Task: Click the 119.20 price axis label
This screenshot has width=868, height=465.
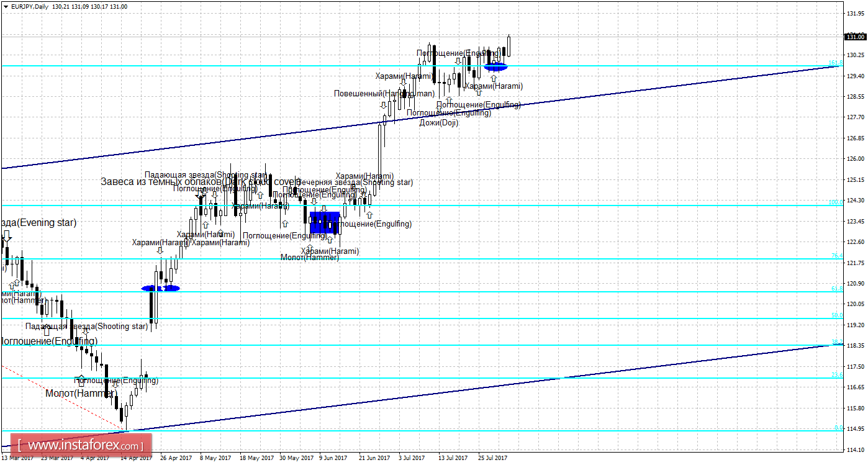Action: 855,325
